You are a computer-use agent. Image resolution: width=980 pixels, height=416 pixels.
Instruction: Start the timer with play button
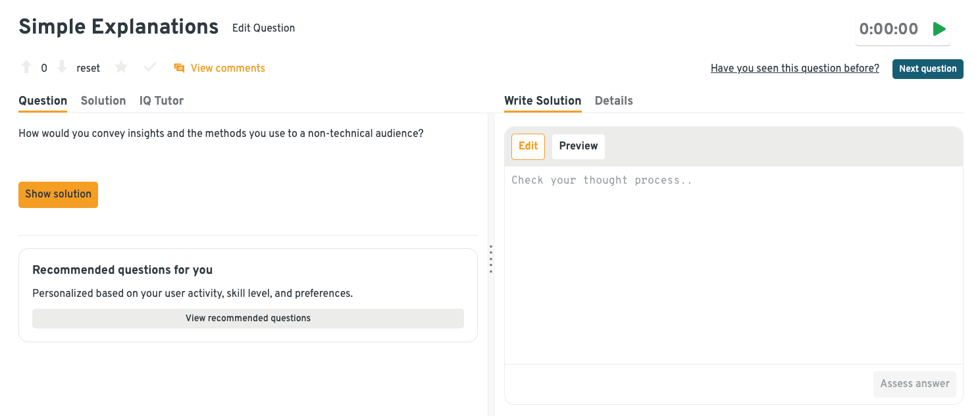coord(939,29)
